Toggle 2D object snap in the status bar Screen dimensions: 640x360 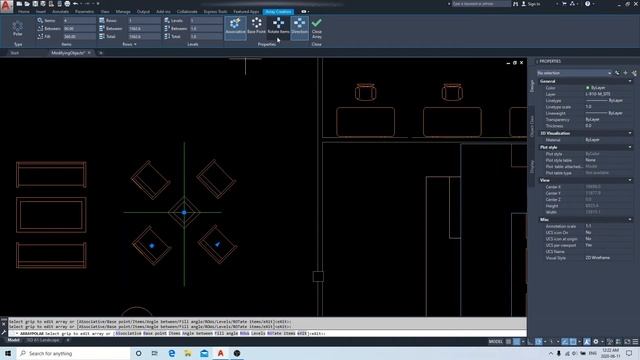(573, 342)
